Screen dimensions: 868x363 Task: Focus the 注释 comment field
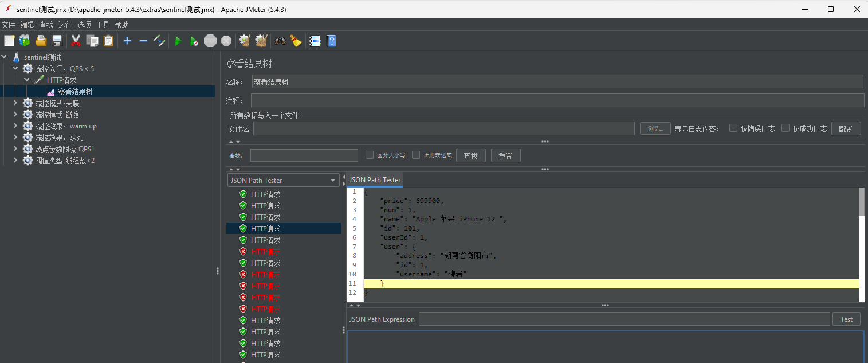(x=557, y=100)
